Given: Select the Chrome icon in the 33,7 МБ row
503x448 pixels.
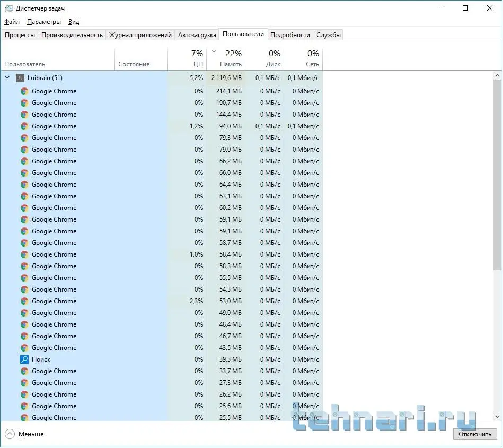Looking at the screenshot, I should tap(24, 371).
